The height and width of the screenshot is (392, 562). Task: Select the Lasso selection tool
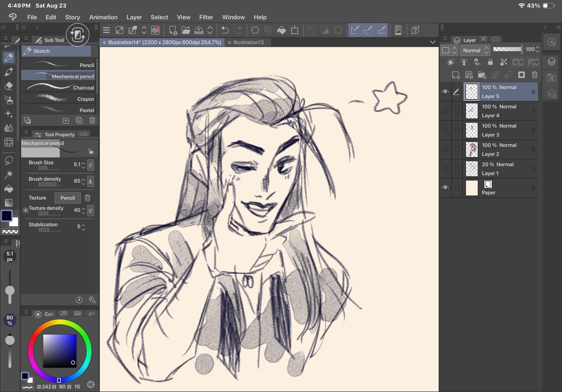(9, 160)
